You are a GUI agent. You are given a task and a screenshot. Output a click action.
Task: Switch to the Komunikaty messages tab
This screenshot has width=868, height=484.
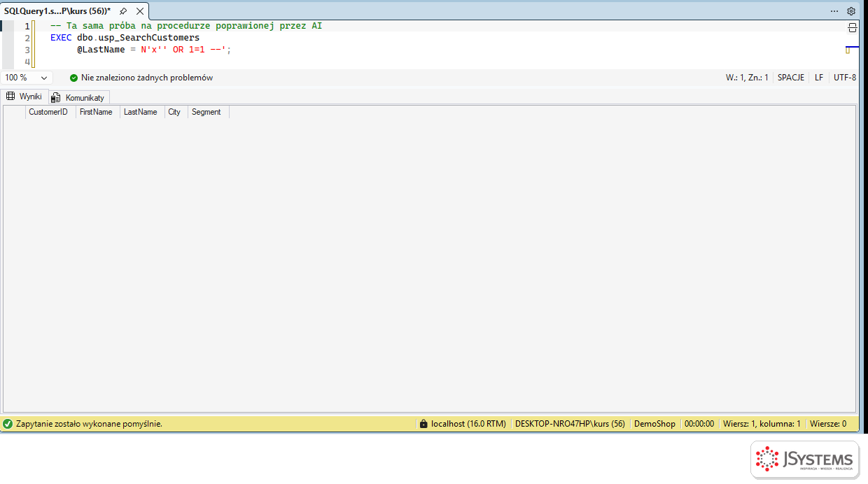click(79, 97)
